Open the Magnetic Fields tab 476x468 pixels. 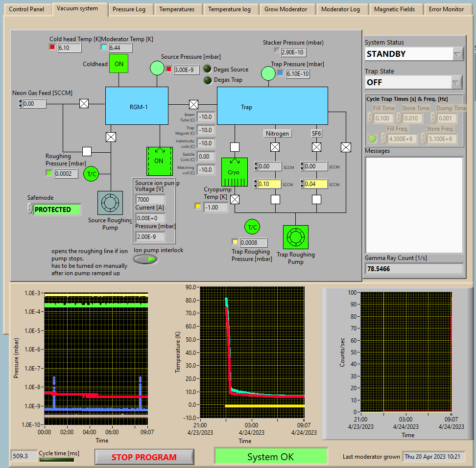(x=394, y=9)
